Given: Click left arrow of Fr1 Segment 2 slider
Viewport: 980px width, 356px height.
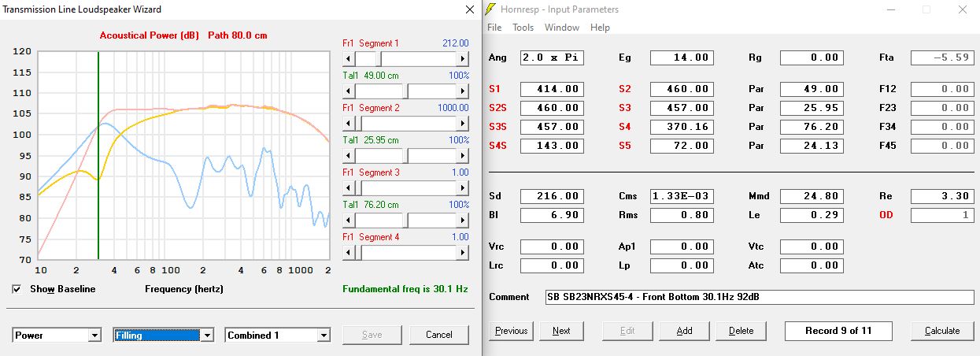Looking at the screenshot, I should pos(349,123).
